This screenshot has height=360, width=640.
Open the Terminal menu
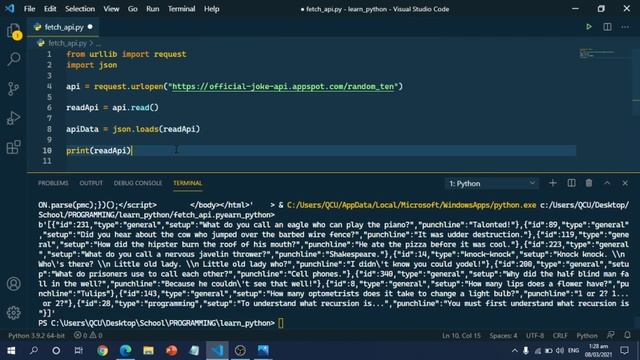point(181,9)
